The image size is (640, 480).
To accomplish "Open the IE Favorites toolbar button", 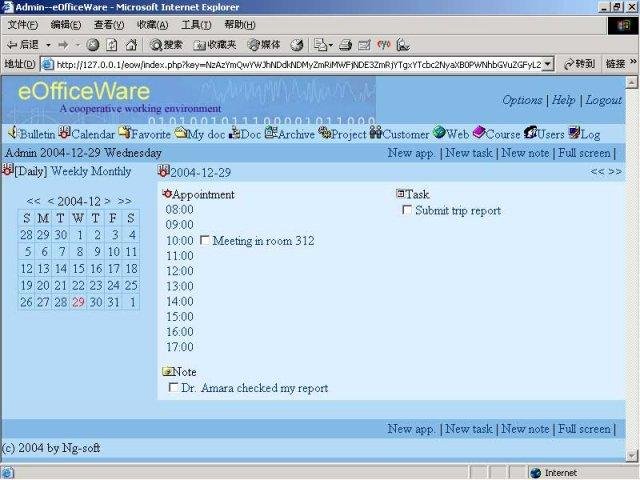I will pos(215,45).
